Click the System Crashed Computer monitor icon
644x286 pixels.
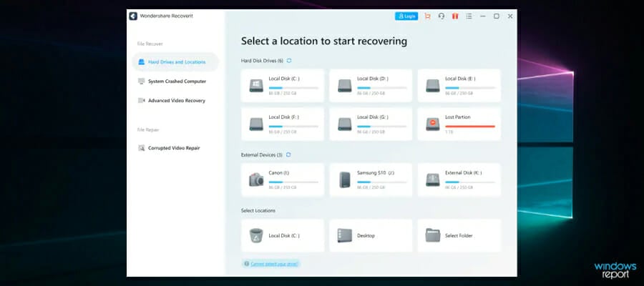141,82
